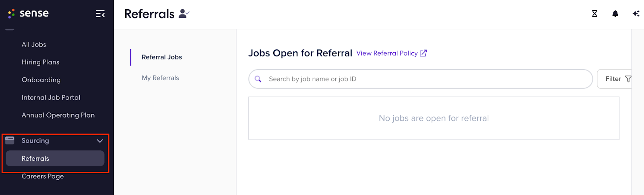This screenshot has height=195, width=644.
Task: Open Careers Page in sidebar
Action: click(x=43, y=176)
